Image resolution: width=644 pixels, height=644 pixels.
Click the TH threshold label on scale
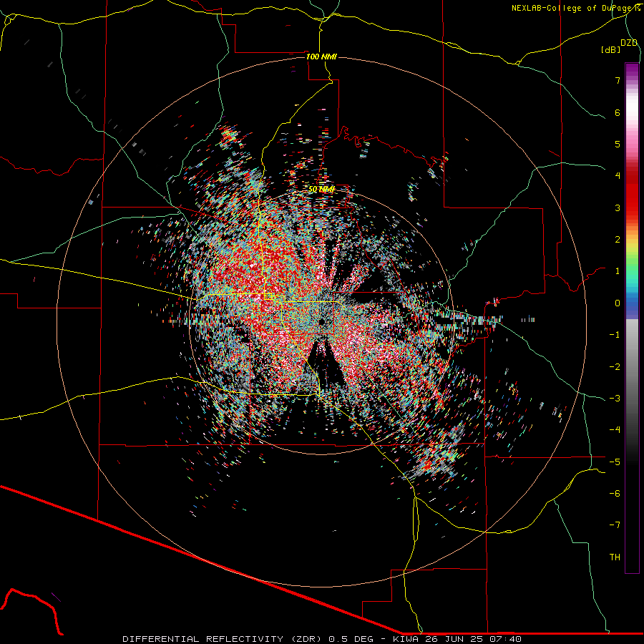tap(615, 557)
